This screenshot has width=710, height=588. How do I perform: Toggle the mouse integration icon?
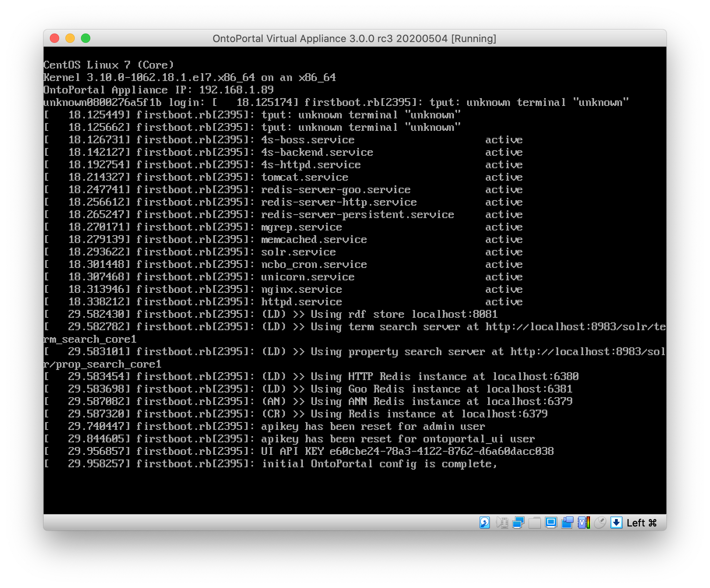(600, 522)
